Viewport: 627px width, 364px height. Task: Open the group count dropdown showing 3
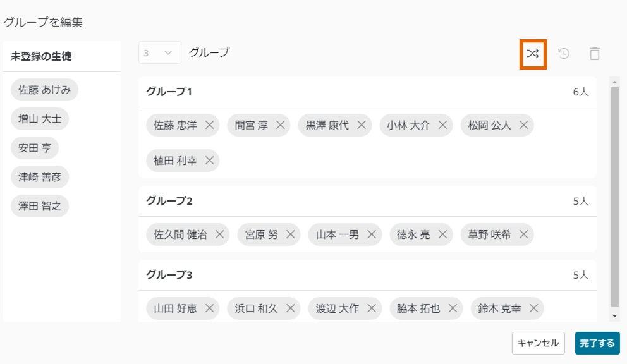[159, 53]
